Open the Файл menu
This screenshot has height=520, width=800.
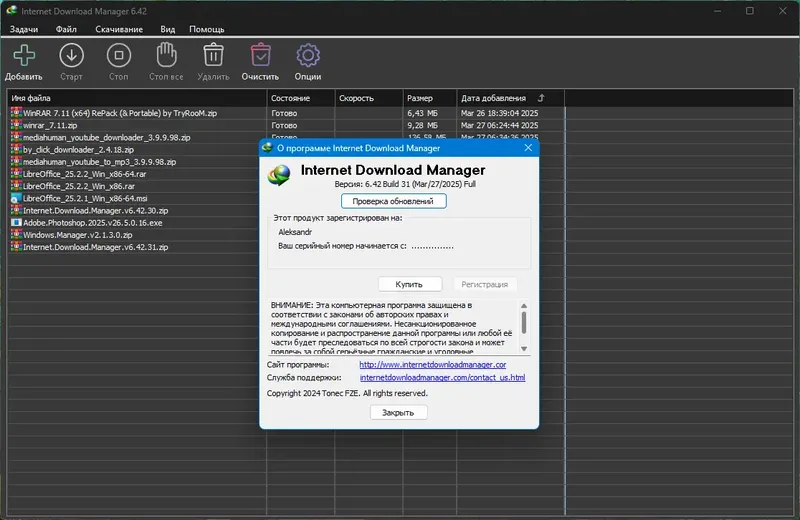[x=66, y=29]
